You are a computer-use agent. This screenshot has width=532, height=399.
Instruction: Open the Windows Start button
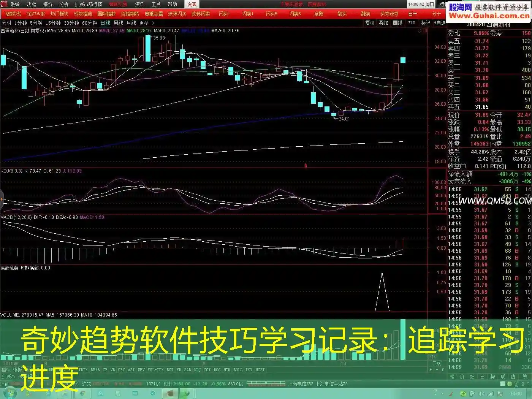(x=11, y=393)
